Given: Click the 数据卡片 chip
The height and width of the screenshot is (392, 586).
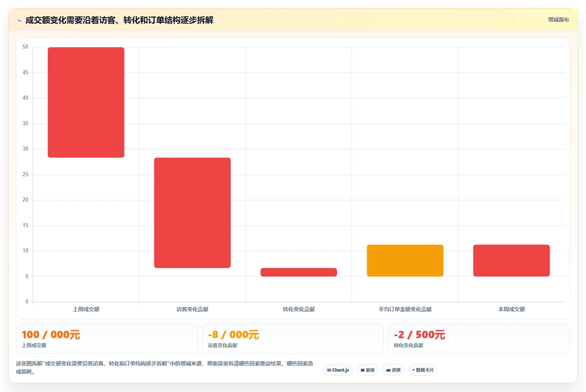Looking at the screenshot, I should coord(423,370).
